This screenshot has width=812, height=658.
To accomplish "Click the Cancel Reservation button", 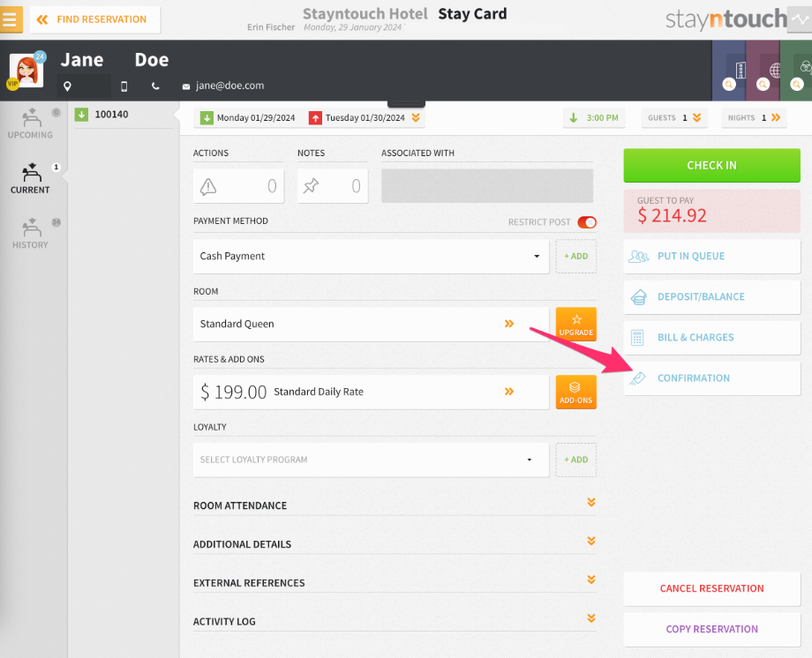I will click(x=711, y=588).
